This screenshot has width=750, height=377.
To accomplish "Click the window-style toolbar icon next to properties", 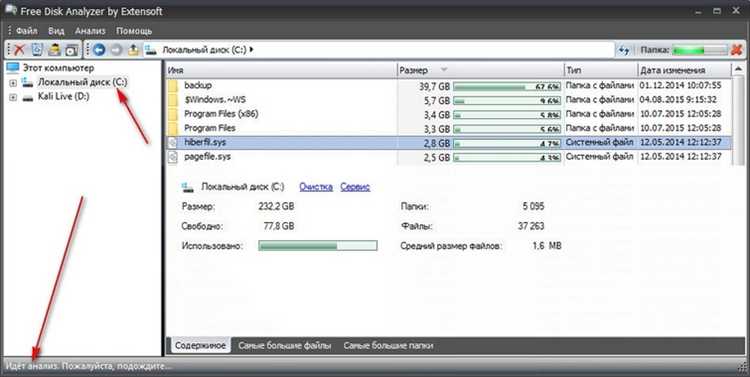I will (72, 49).
